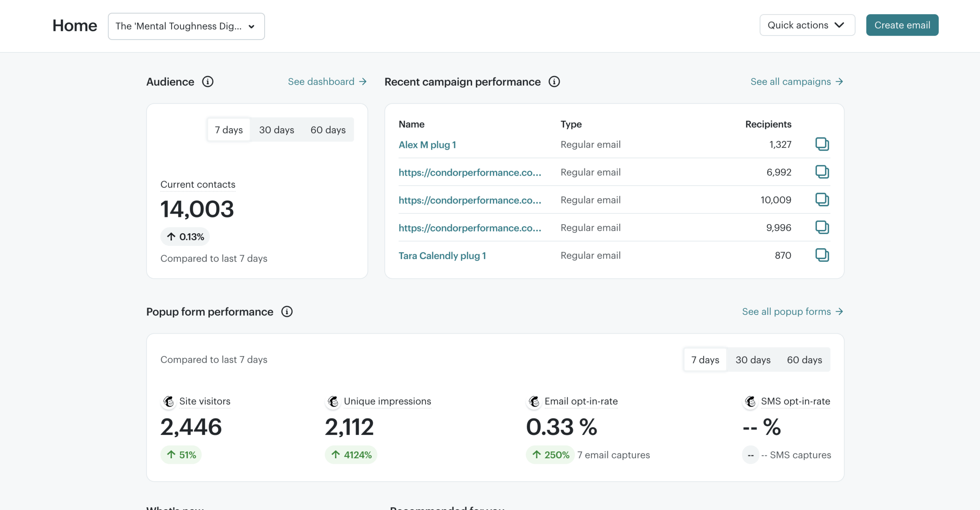Viewport: 980px width, 510px height.
Task: Click replicate icon for 10,009 recipients campaign
Action: click(822, 200)
